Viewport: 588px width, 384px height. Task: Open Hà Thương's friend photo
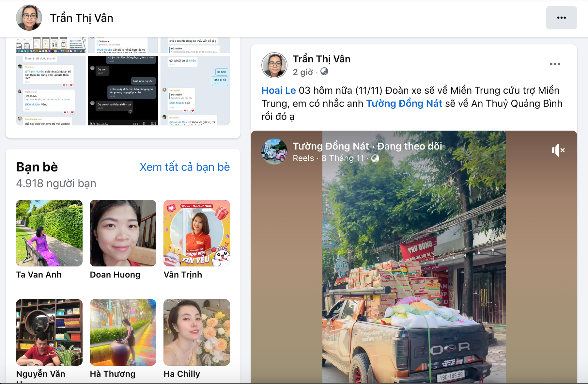point(123,332)
